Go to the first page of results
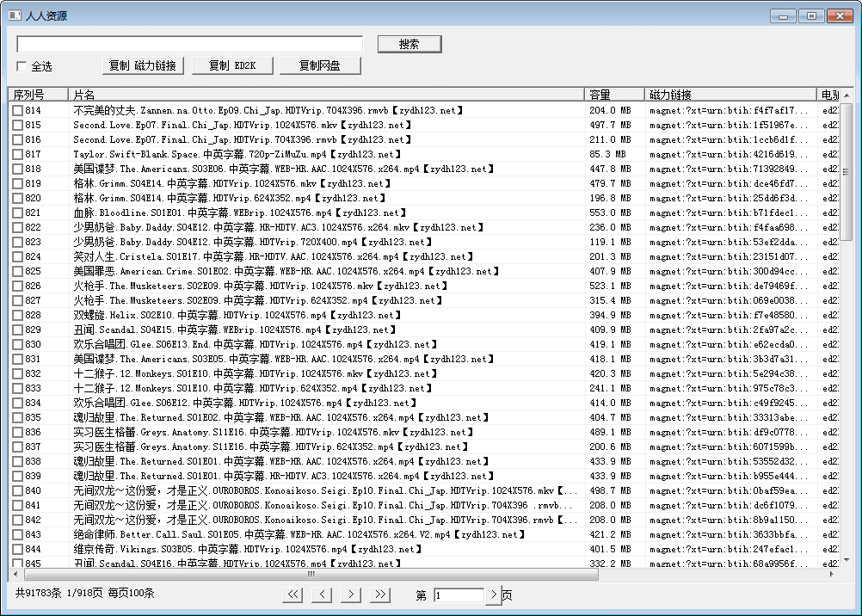This screenshot has height=616, width=862. [x=293, y=594]
